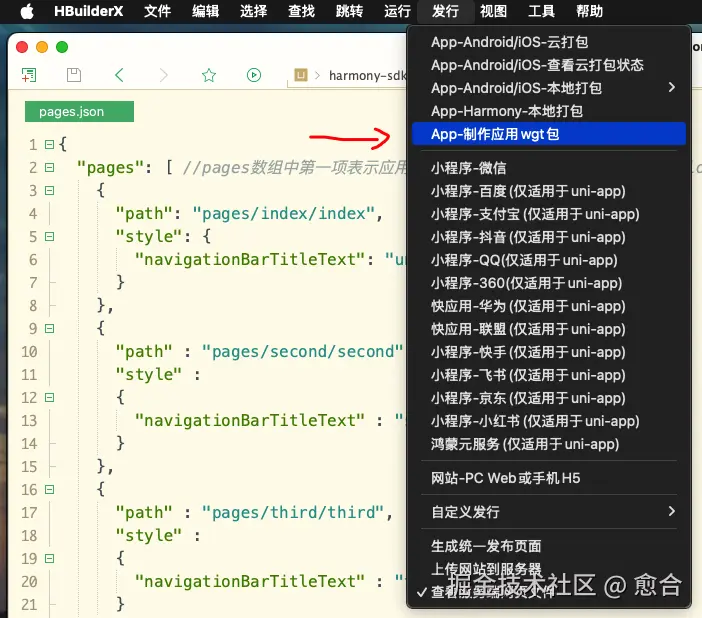Choose 上传网站到服务器
Screen dimensions: 702x618
pos(549,569)
